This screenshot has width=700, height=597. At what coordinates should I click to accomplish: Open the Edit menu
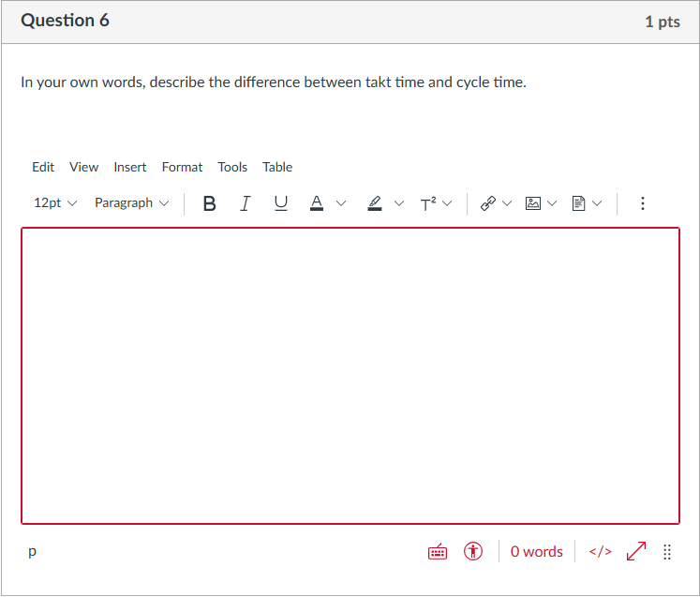tap(43, 167)
